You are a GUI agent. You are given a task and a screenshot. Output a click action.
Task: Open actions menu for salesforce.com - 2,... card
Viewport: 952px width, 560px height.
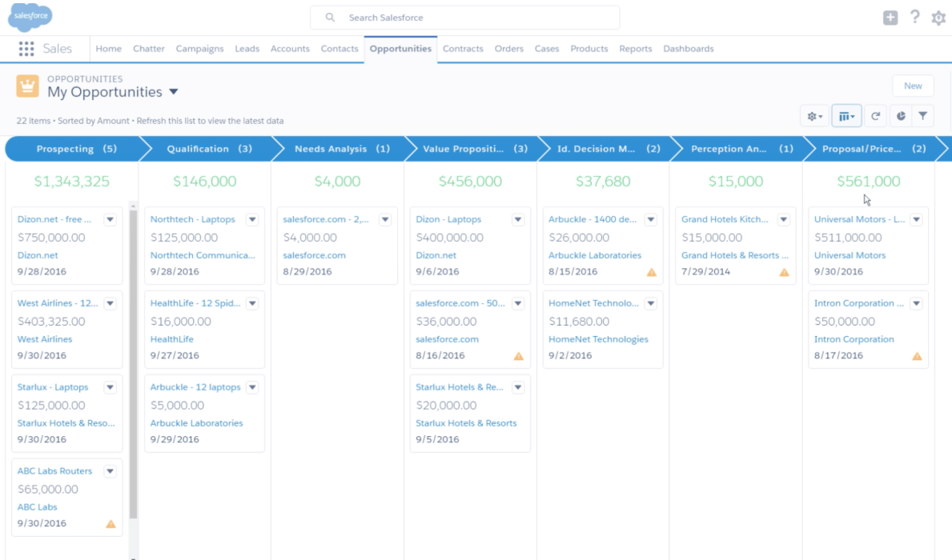pos(385,220)
